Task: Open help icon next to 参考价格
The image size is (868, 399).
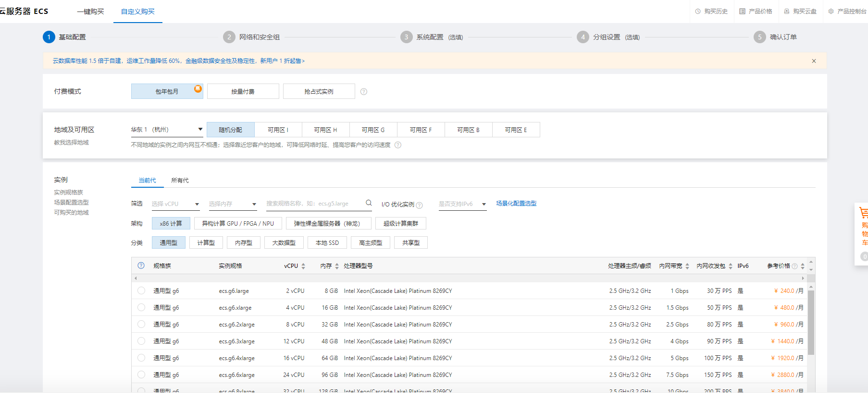Action: tap(794, 266)
